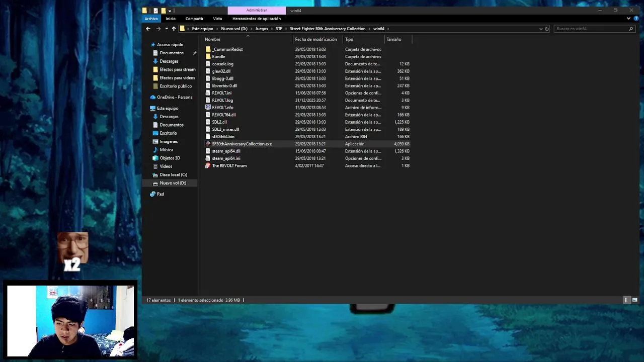
Task: Select the sf30th64.bin file name
Action: point(223,136)
